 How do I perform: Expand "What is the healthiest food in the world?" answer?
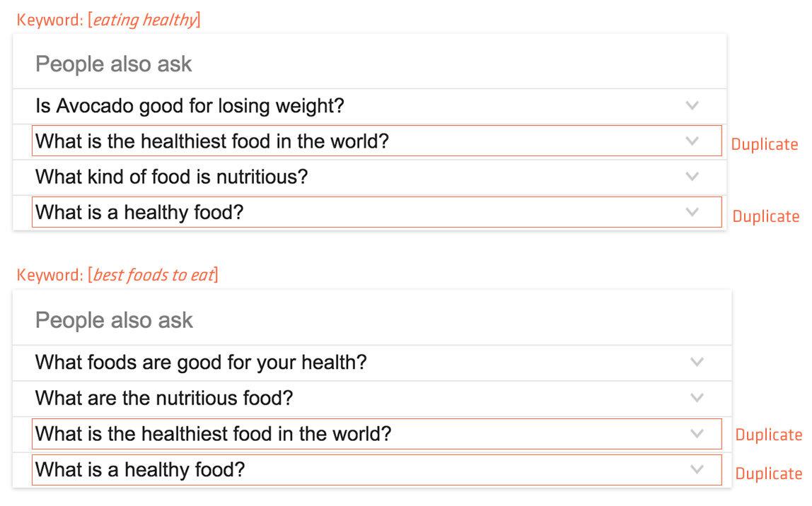pyautogui.click(x=693, y=141)
